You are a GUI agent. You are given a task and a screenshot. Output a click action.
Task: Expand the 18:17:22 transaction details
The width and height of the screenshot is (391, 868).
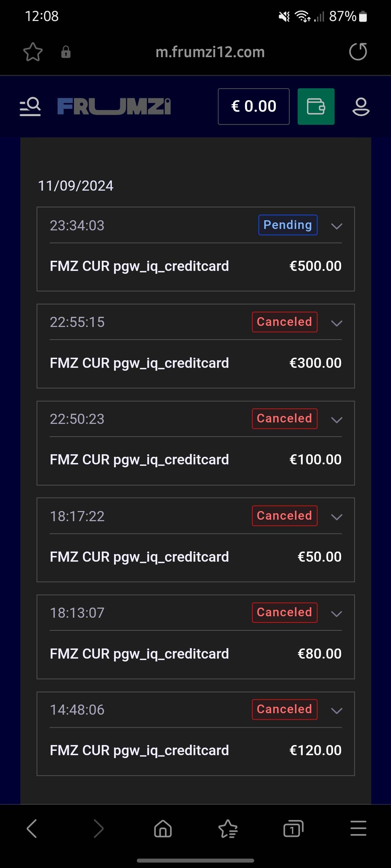click(x=337, y=517)
